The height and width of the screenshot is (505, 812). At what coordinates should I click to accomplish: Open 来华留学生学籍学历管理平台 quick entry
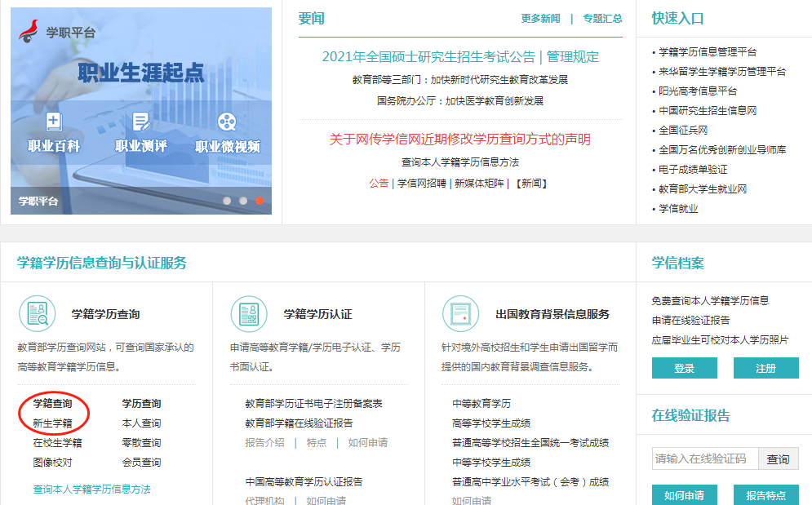point(722,72)
